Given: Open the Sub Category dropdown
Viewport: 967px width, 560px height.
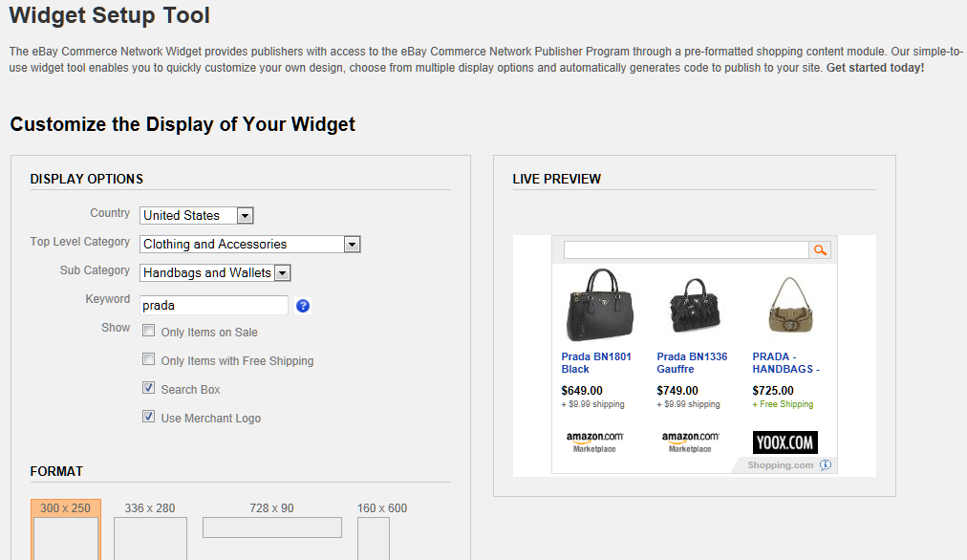Looking at the screenshot, I should [282, 273].
